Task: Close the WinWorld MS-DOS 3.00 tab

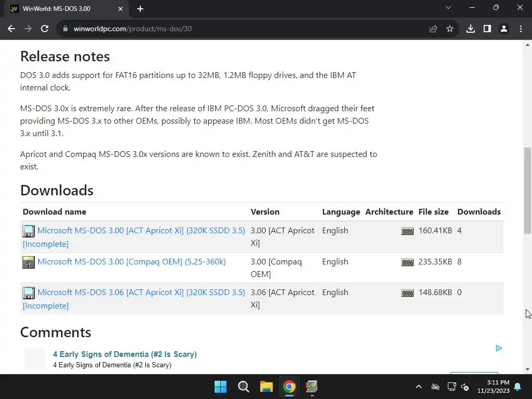Action: click(121, 9)
